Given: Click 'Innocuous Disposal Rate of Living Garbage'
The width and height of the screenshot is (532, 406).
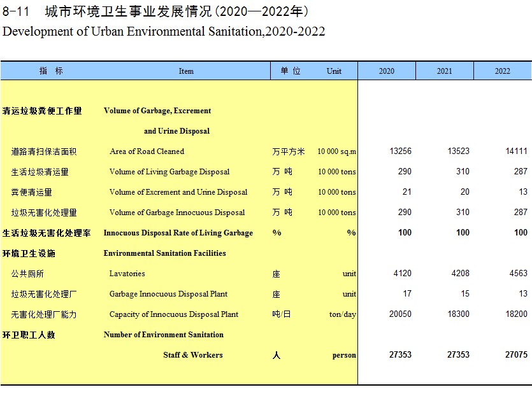Looking at the screenshot, I should [178, 233].
